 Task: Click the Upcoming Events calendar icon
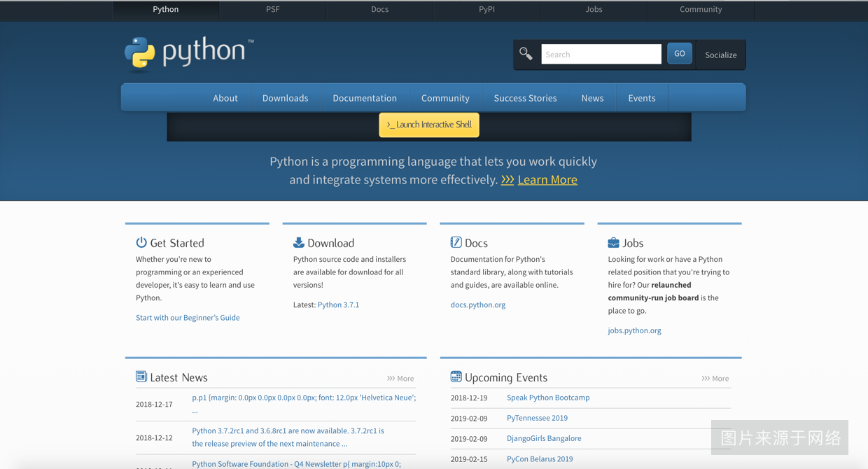[456, 377]
